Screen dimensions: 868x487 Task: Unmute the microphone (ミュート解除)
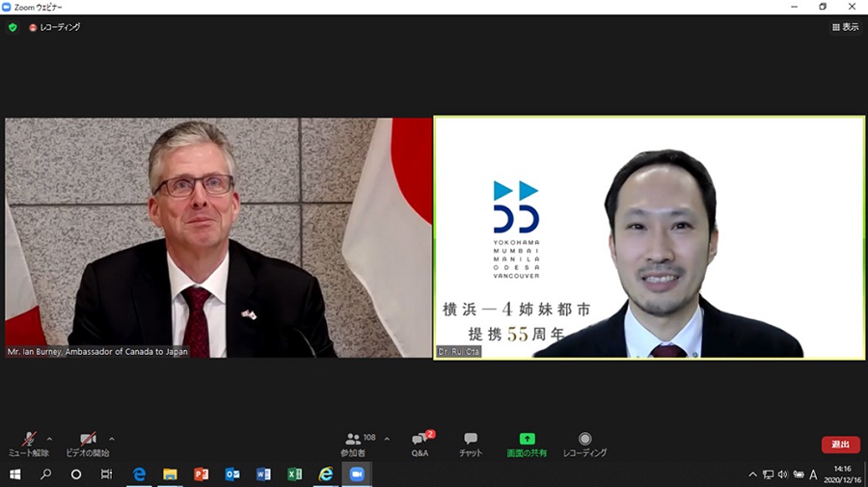pyautogui.click(x=28, y=443)
